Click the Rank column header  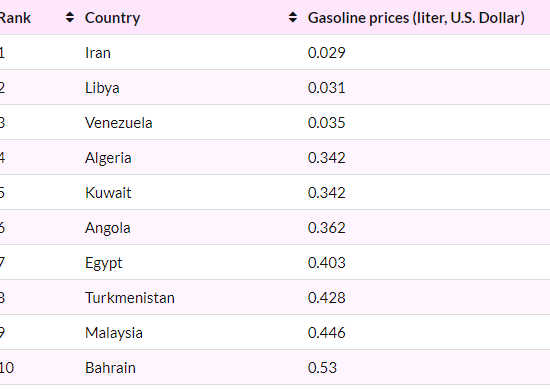pos(15,18)
